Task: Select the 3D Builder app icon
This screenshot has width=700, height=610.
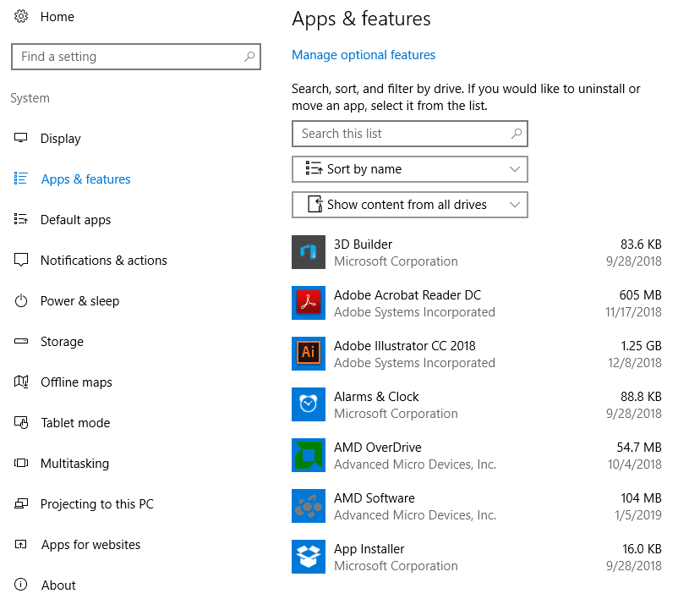Action: pos(309,252)
